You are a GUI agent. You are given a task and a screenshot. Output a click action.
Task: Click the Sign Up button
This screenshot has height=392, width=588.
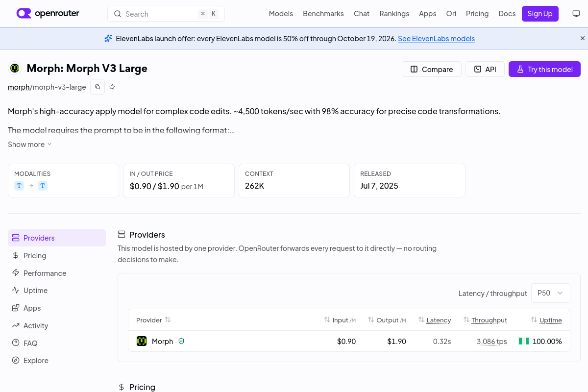[540, 14]
